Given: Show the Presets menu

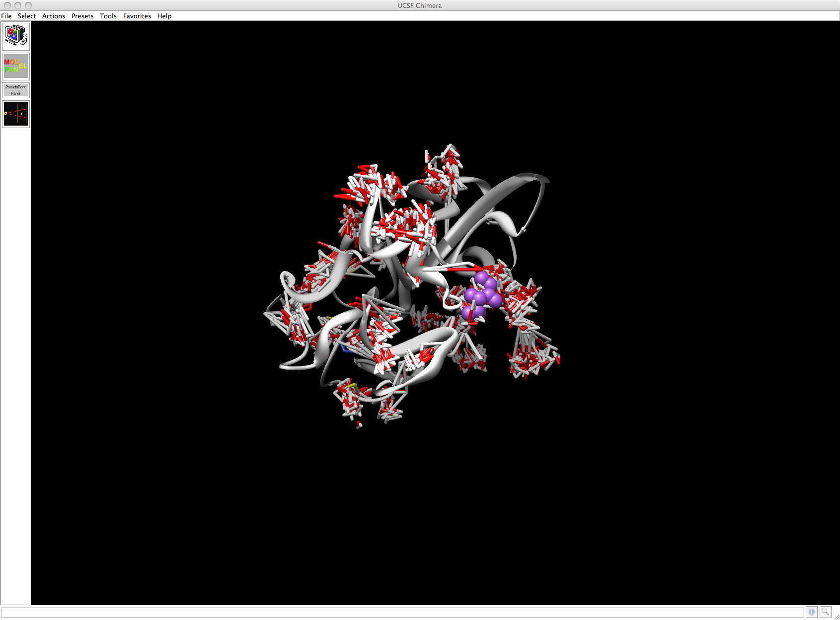Looking at the screenshot, I should (82, 16).
